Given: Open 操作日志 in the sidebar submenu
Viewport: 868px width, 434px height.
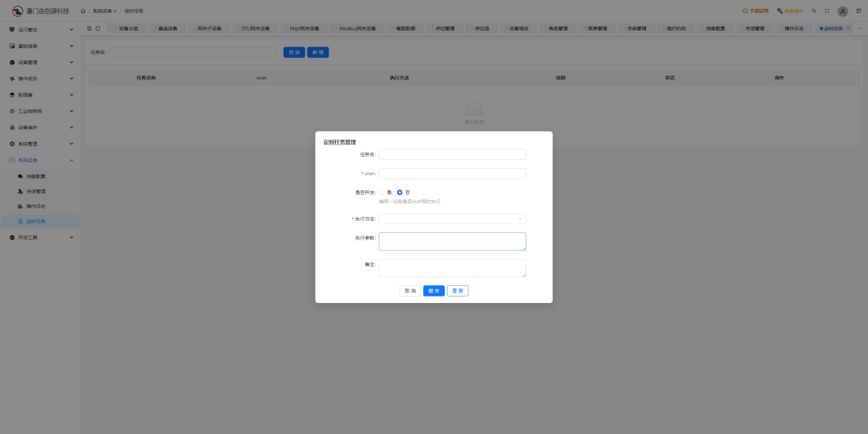Looking at the screenshot, I should [x=36, y=207].
